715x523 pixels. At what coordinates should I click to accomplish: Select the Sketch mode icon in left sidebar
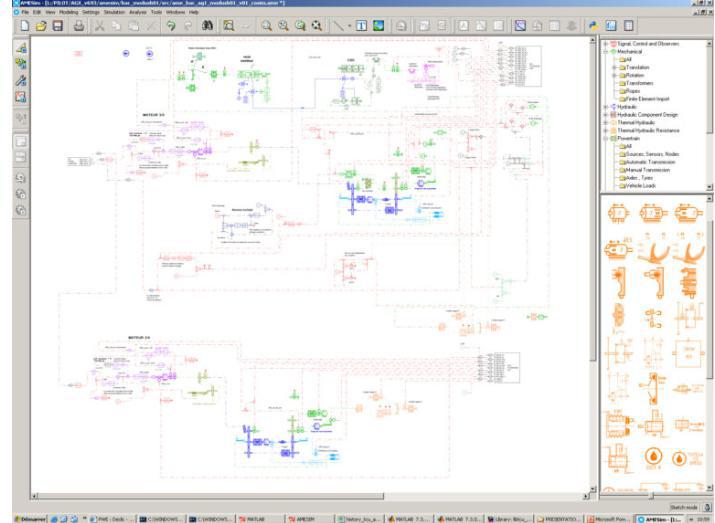click(x=21, y=47)
